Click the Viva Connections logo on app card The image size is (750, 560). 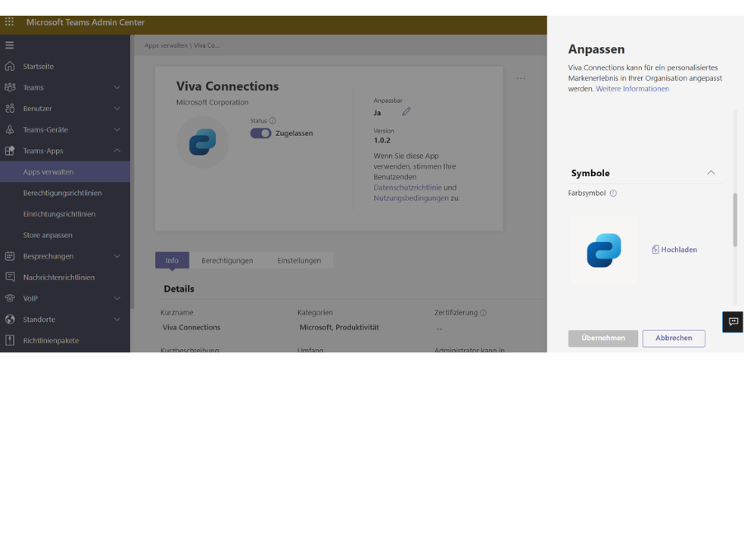203,142
